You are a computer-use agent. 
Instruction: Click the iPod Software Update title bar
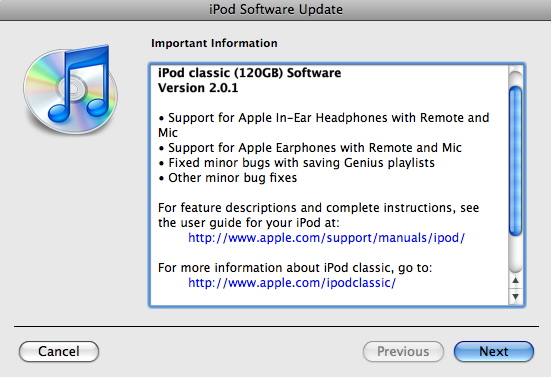click(276, 10)
